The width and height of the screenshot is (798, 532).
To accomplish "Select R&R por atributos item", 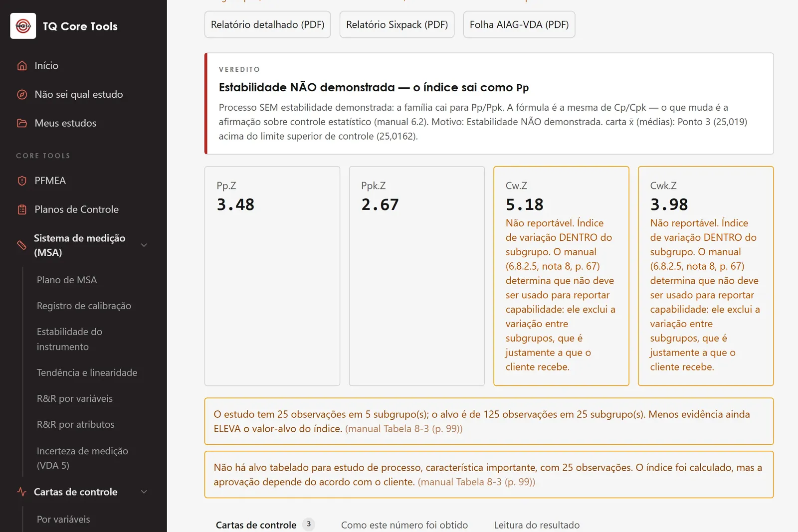I will [76, 425].
